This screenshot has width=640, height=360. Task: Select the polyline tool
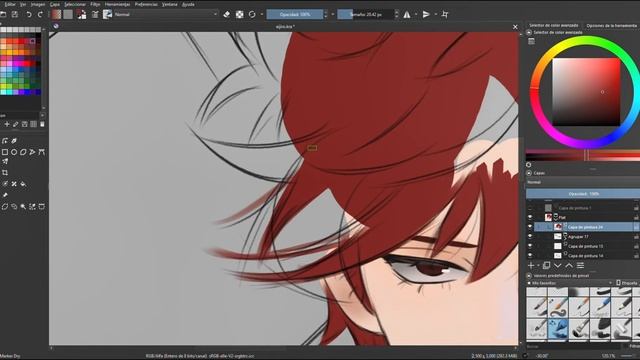coord(32,152)
